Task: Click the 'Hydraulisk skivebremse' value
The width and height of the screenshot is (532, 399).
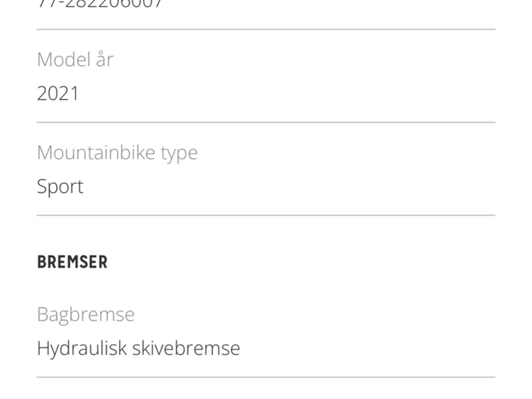Action: (138, 348)
